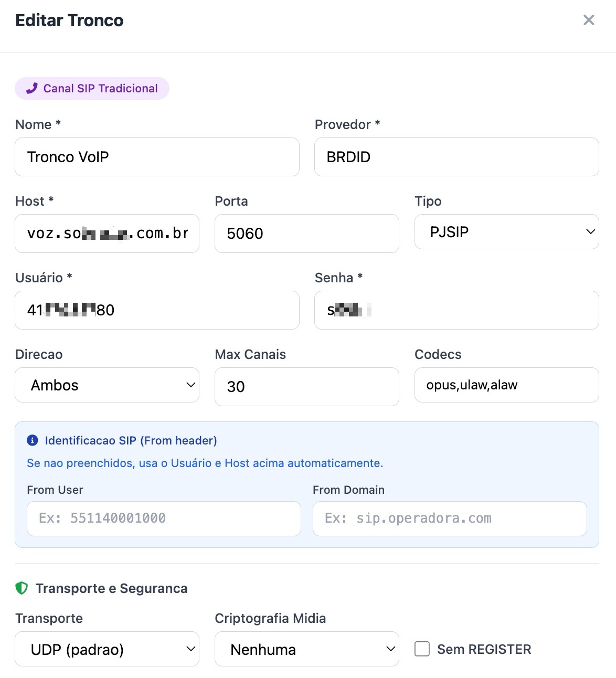
Task: Focus the Provedor field showing BRDID
Action: pyautogui.click(x=456, y=157)
